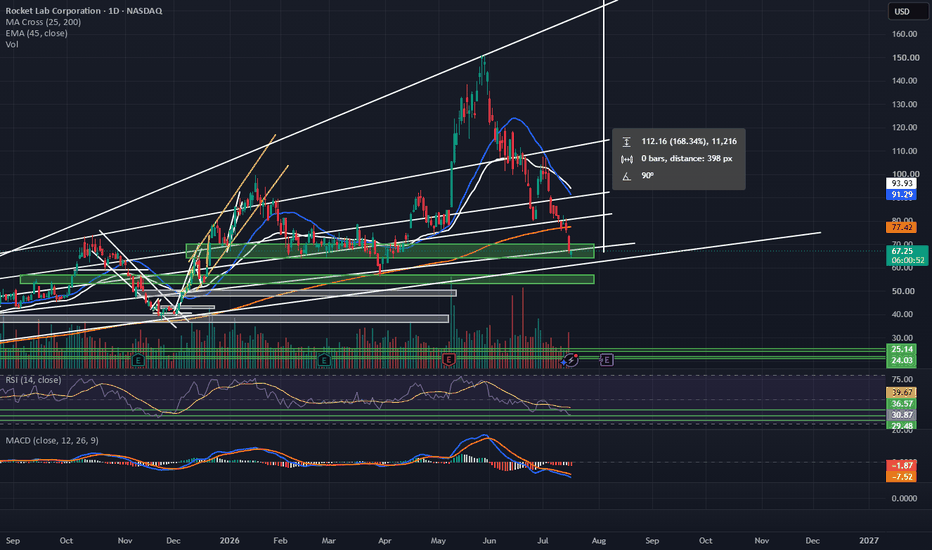Click the 25.14 green price label
The height and width of the screenshot is (550, 932).
coord(901,350)
